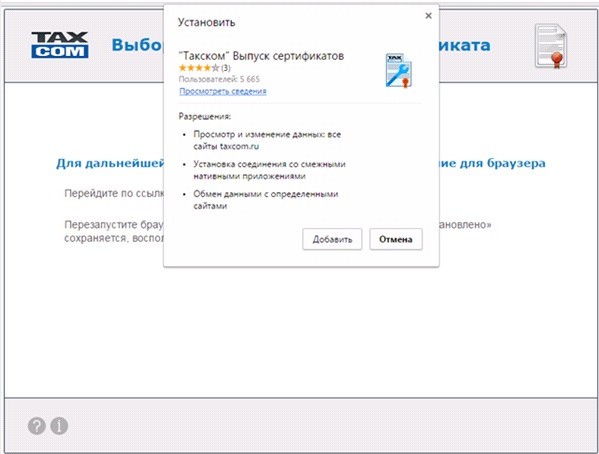Cancel installation with the Отмена button

click(396, 239)
